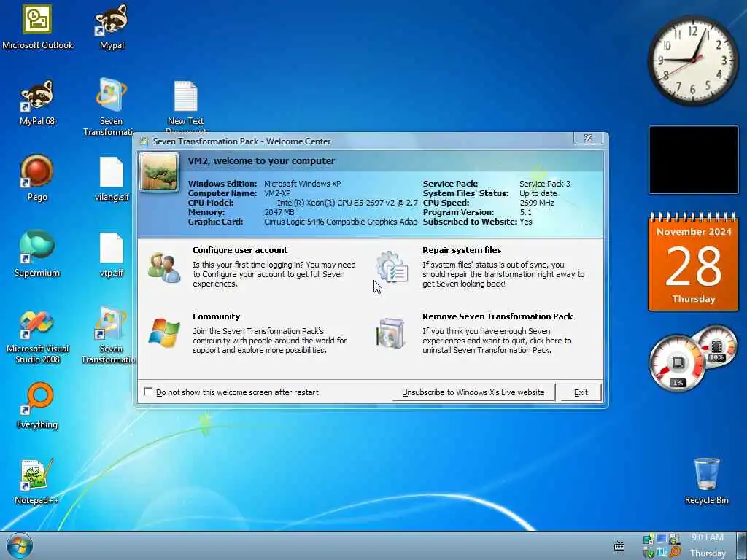Tick 'Do not show this welcome screen' checkbox
Screen dimensions: 747x560
tap(148, 392)
